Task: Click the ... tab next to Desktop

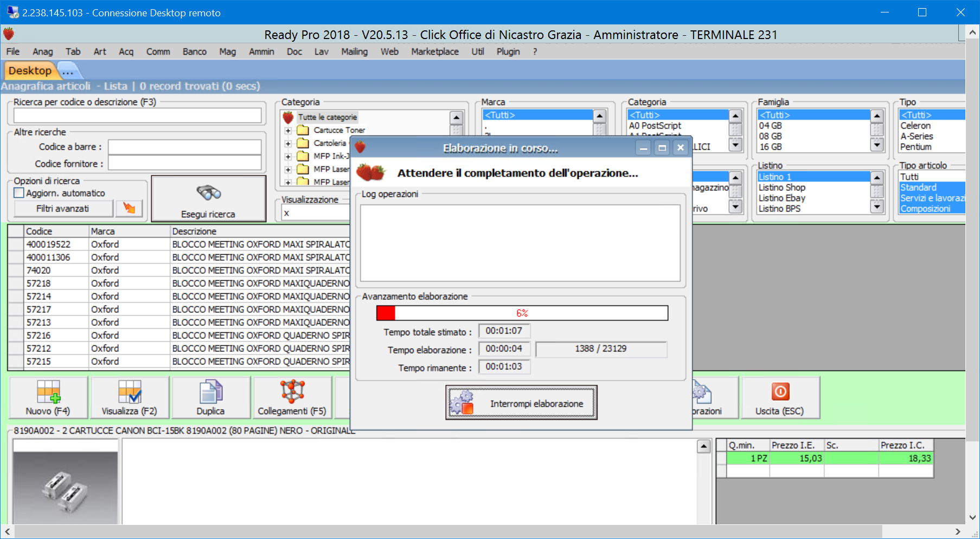Action: point(68,70)
